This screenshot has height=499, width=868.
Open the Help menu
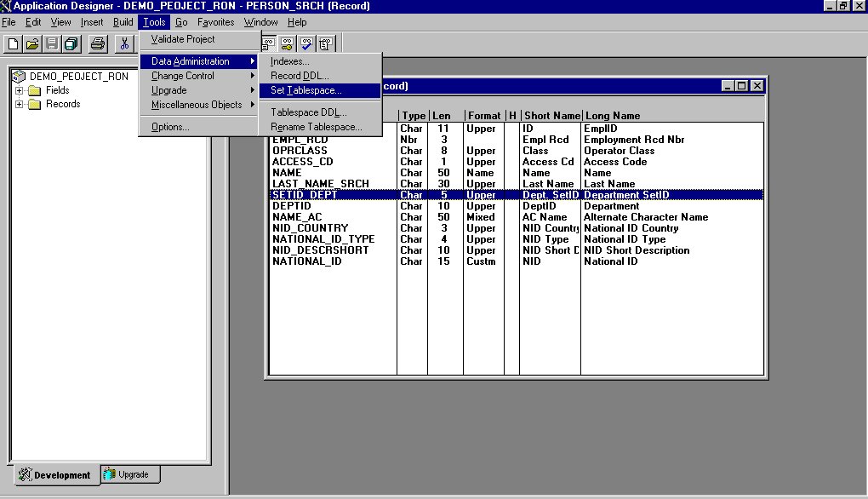[x=297, y=22]
